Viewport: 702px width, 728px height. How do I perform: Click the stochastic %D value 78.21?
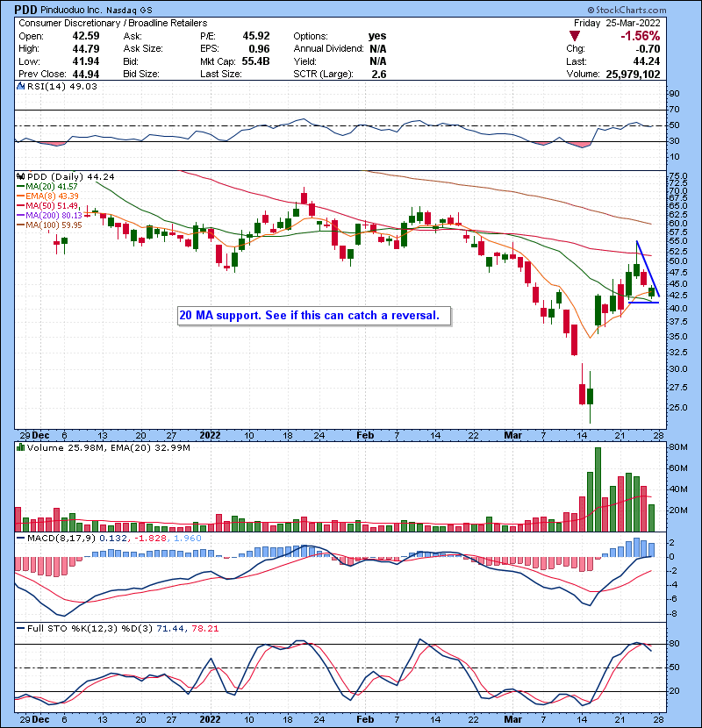pyautogui.click(x=204, y=629)
